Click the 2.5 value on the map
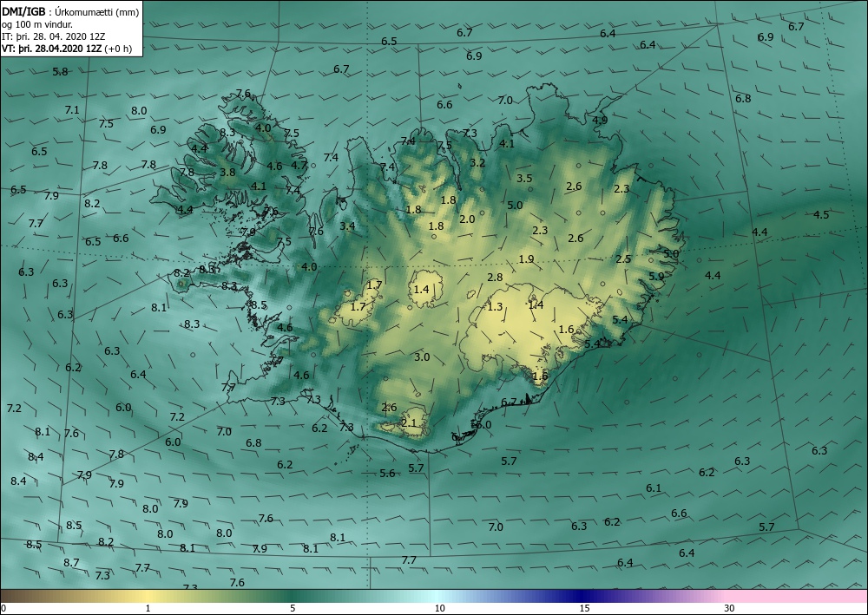 click(x=623, y=258)
